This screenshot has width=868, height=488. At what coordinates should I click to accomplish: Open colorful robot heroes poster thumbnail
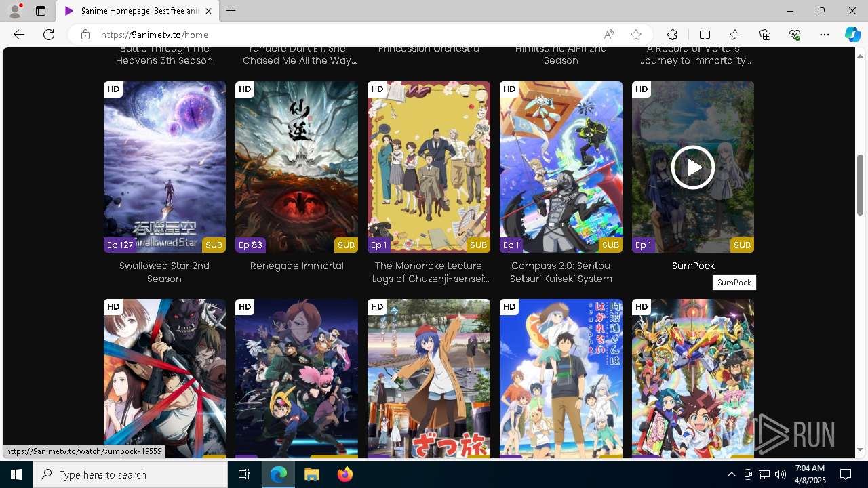pos(693,378)
